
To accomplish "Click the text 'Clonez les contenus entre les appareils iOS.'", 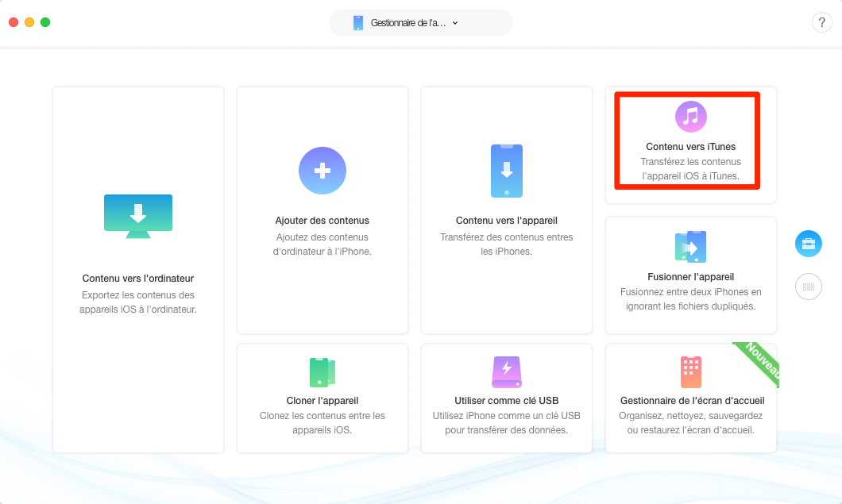I will (x=323, y=423).
